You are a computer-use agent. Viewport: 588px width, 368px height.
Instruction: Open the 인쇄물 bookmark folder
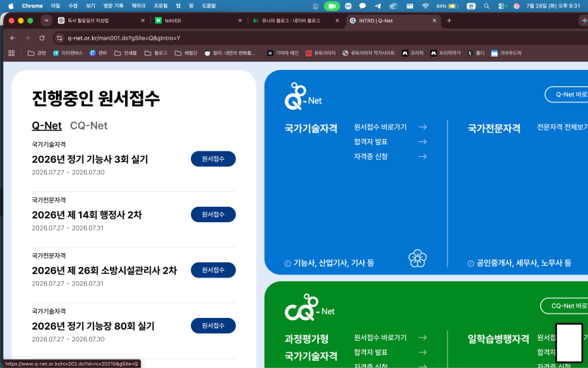point(125,53)
